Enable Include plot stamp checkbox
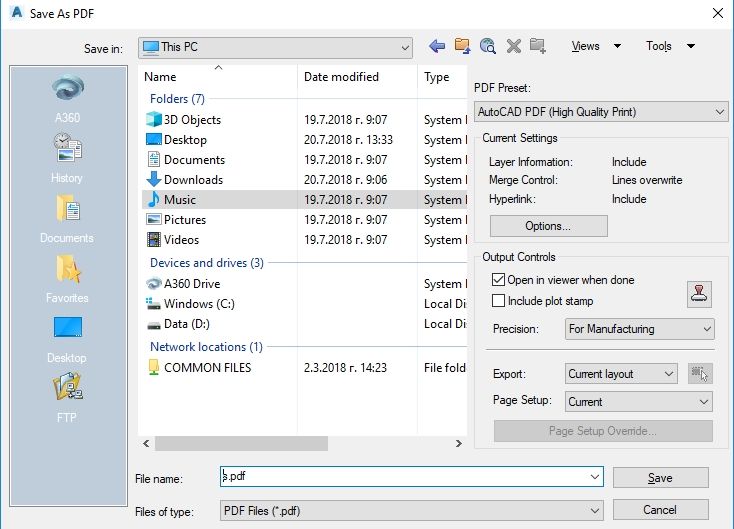 click(x=499, y=301)
